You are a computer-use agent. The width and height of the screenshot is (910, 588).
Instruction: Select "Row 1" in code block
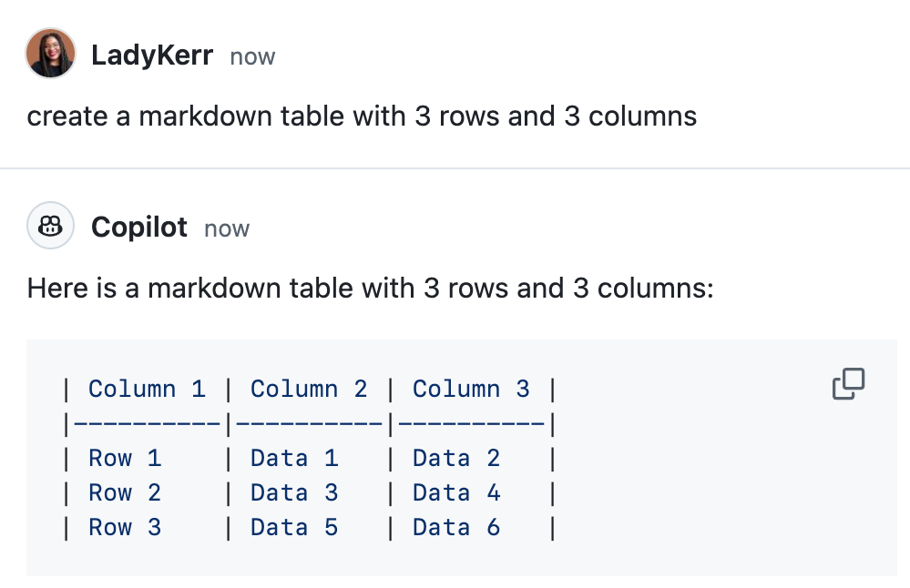(x=125, y=458)
